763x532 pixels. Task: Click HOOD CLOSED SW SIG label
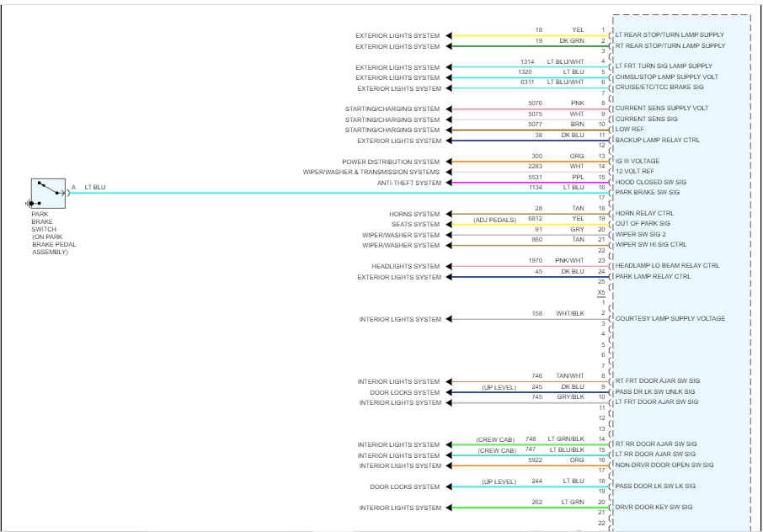(x=651, y=183)
